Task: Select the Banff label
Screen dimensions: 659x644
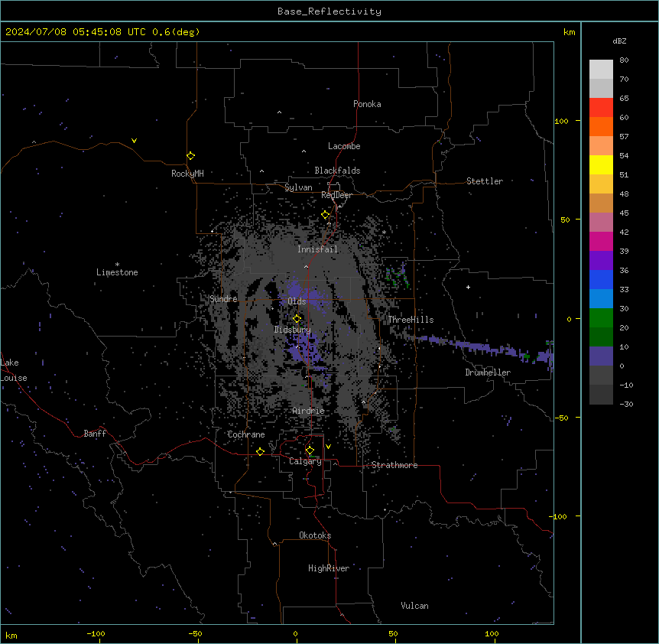Action: [x=95, y=434]
